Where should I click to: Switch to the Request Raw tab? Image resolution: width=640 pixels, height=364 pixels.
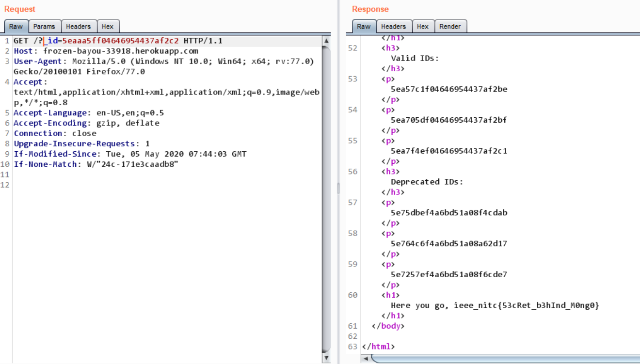16,26
